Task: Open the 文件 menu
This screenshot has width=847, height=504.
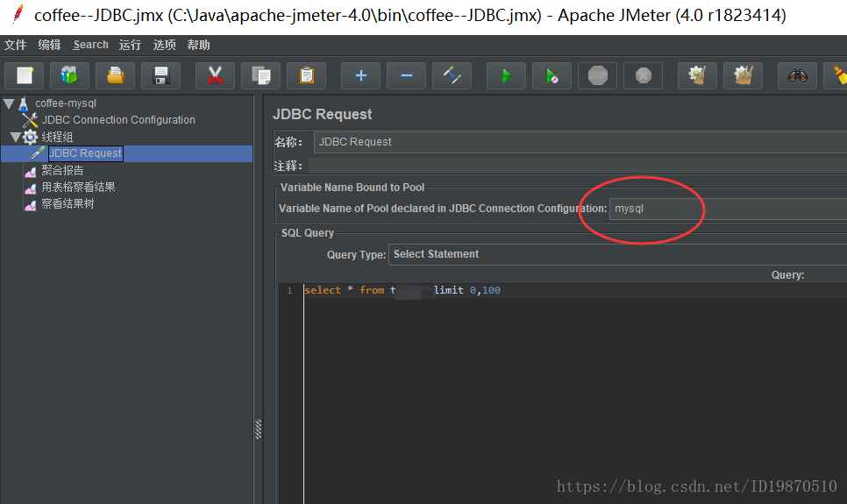Action: pos(15,45)
